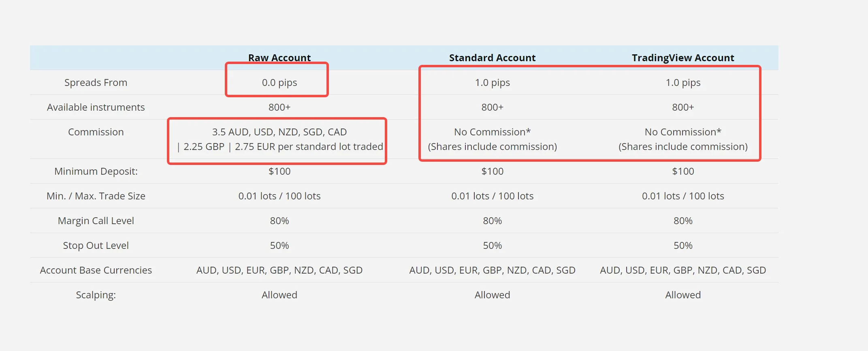Click the Raw Account $100 minimum deposit
The width and height of the screenshot is (868, 351).
tap(279, 171)
